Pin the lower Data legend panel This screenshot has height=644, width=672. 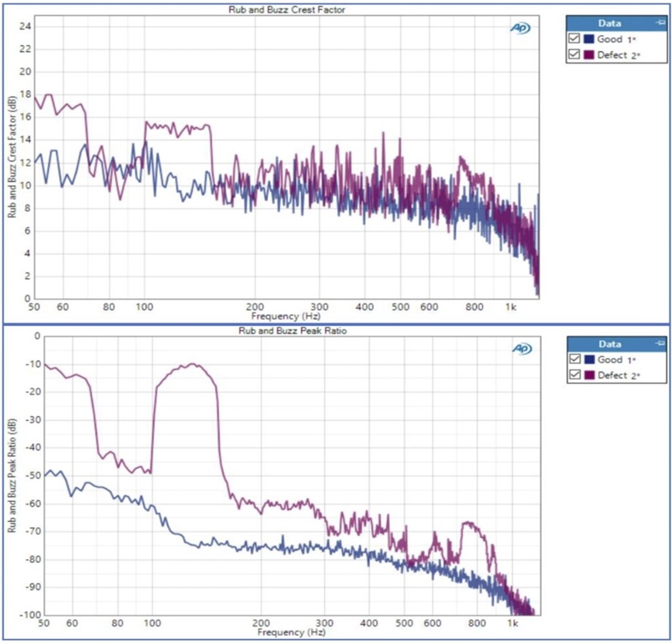pyautogui.click(x=660, y=343)
